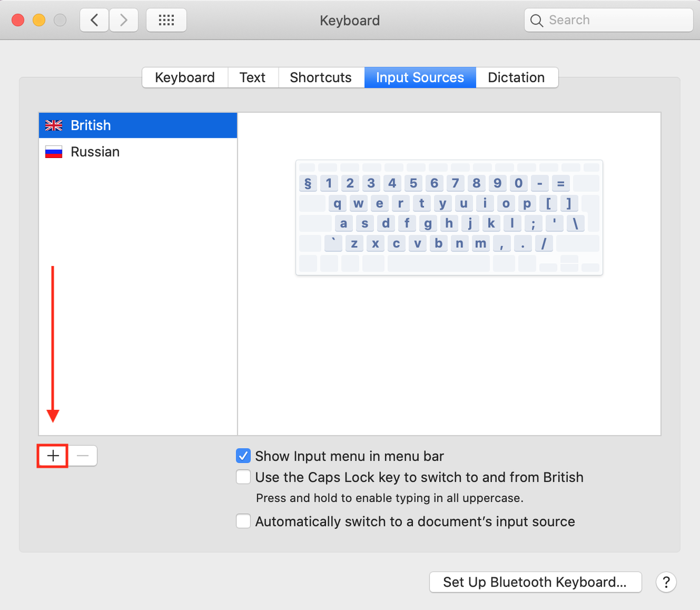Click the Q key on the keyboard preview
The height and width of the screenshot is (610, 700).
click(337, 203)
